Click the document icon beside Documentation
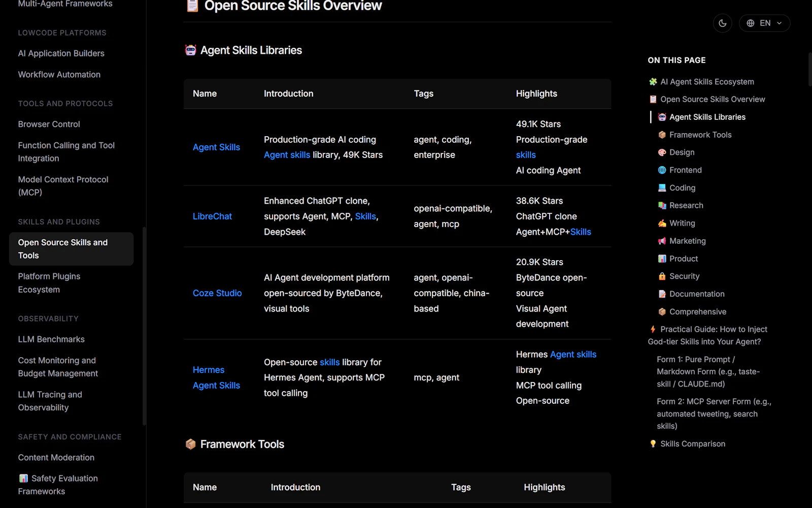 662,294
